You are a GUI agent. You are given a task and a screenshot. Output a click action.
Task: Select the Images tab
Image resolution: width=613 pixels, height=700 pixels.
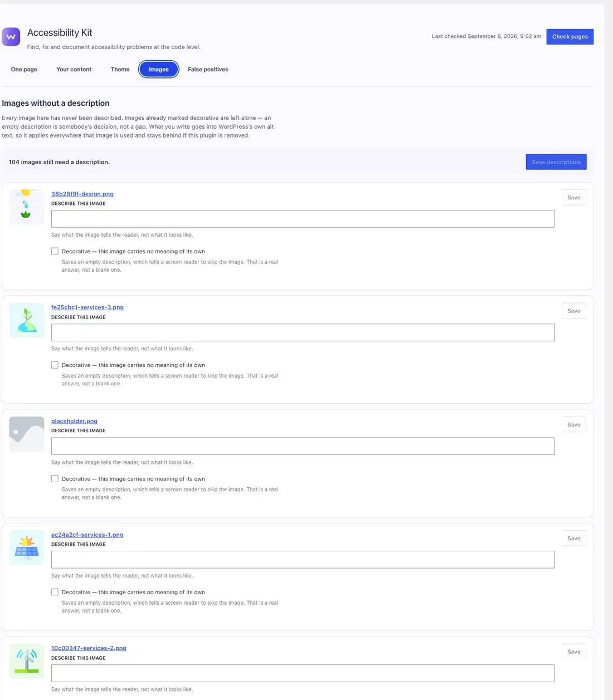pyautogui.click(x=159, y=70)
